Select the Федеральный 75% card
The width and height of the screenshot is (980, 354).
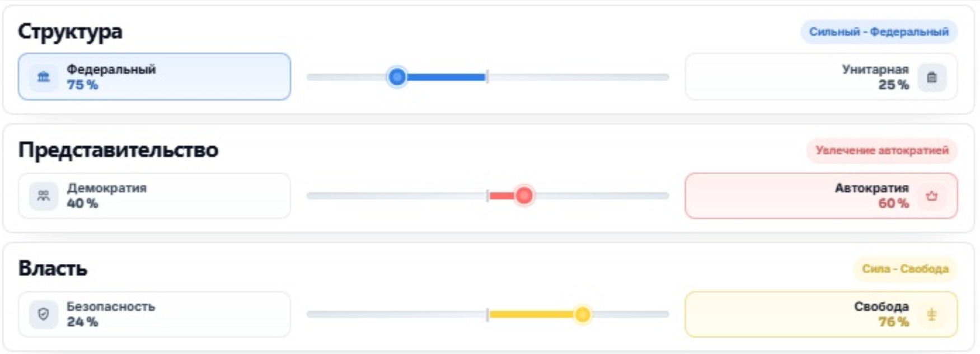pyautogui.click(x=154, y=77)
